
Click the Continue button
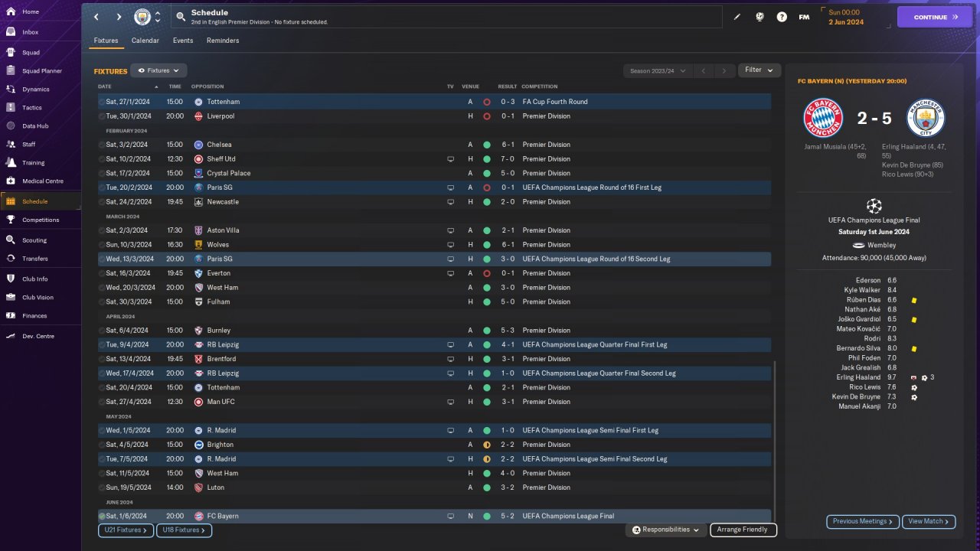coord(935,17)
